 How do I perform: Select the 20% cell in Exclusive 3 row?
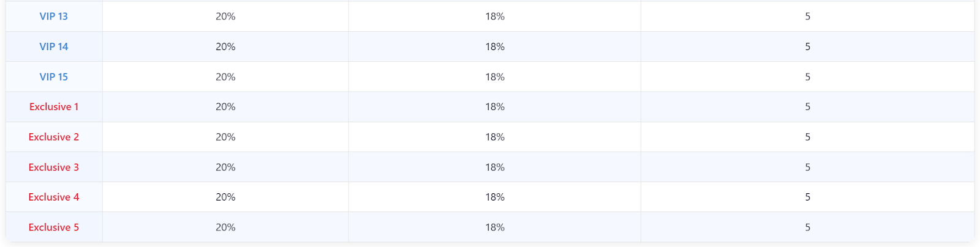[x=225, y=167]
